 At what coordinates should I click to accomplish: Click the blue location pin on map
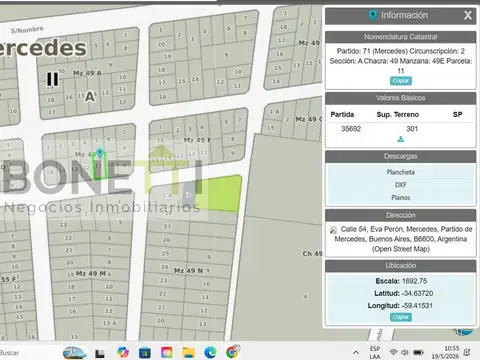tap(99, 154)
